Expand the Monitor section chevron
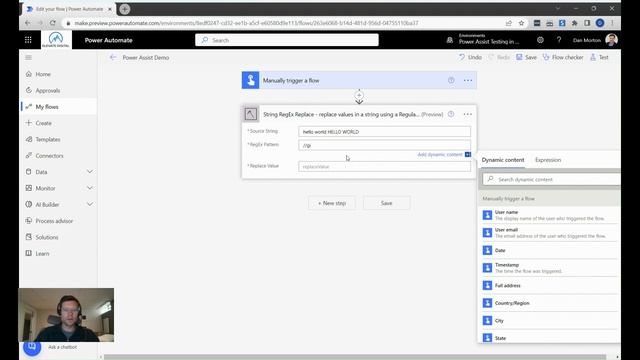The height and width of the screenshot is (360, 640). coord(90,188)
